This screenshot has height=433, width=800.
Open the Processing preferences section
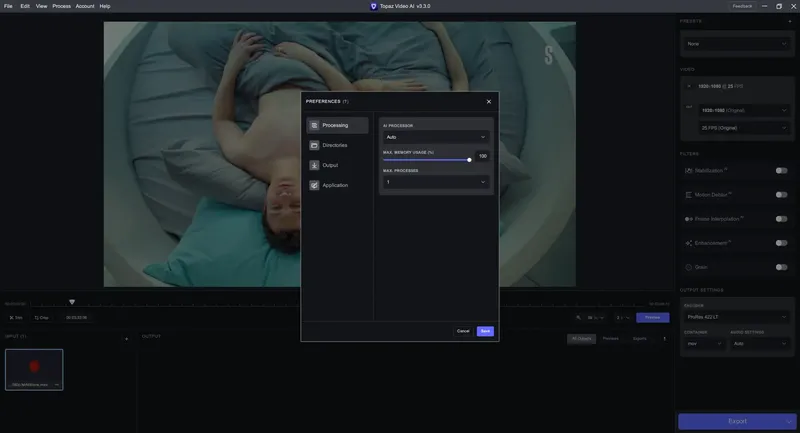click(337, 125)
